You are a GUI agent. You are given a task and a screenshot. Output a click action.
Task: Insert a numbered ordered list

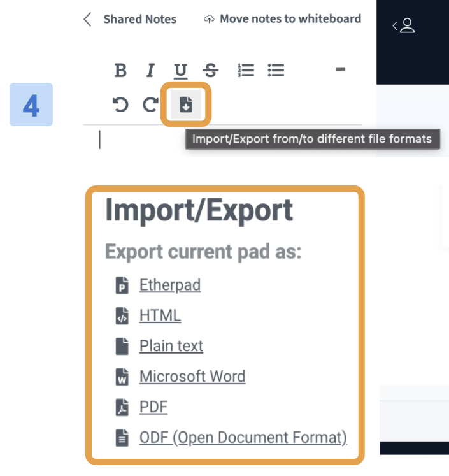(245, 71)
